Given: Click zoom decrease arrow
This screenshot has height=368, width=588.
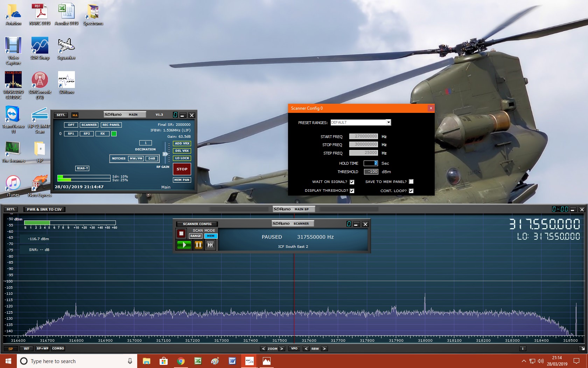Looking at the screenshot, I should coord(264,349).
